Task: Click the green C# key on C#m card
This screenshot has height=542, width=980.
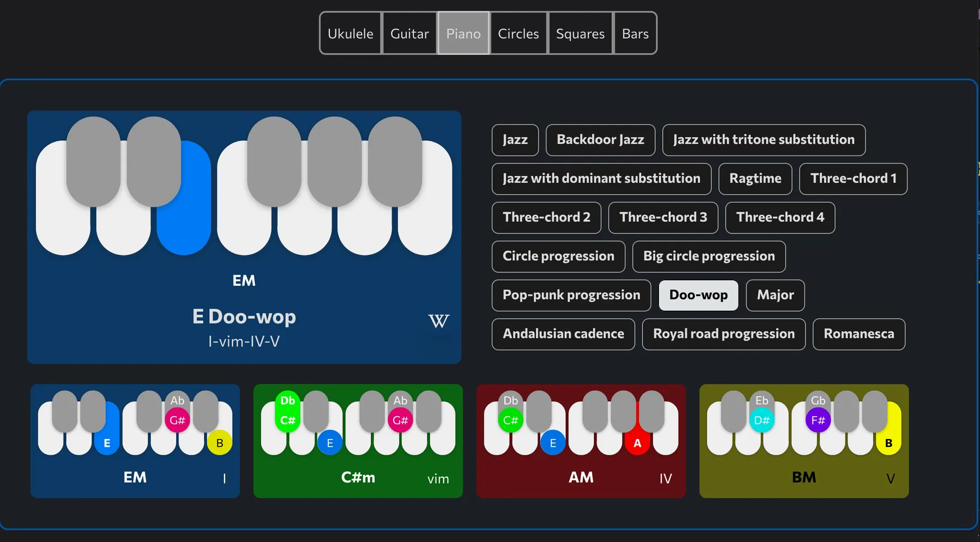Action: click(287, 420)
